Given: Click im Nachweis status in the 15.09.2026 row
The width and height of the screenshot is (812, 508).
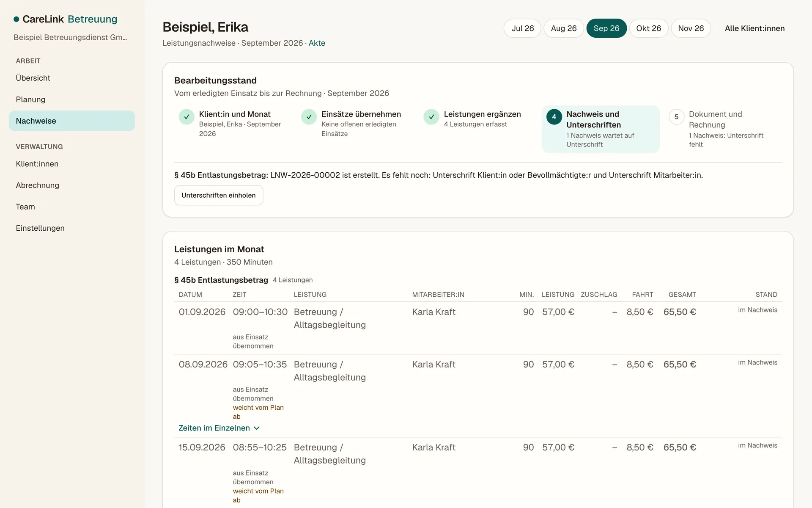Looking at the screenshot, I should pos(758,445).
